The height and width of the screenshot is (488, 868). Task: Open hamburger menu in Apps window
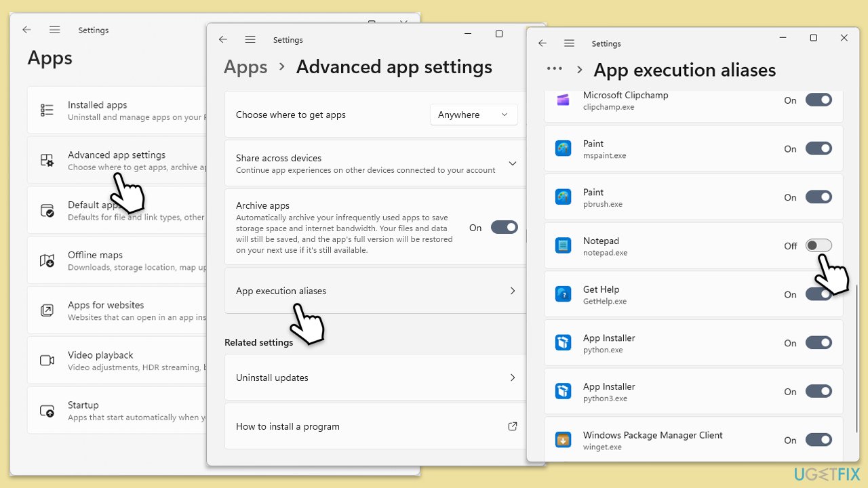coord(55,30)
